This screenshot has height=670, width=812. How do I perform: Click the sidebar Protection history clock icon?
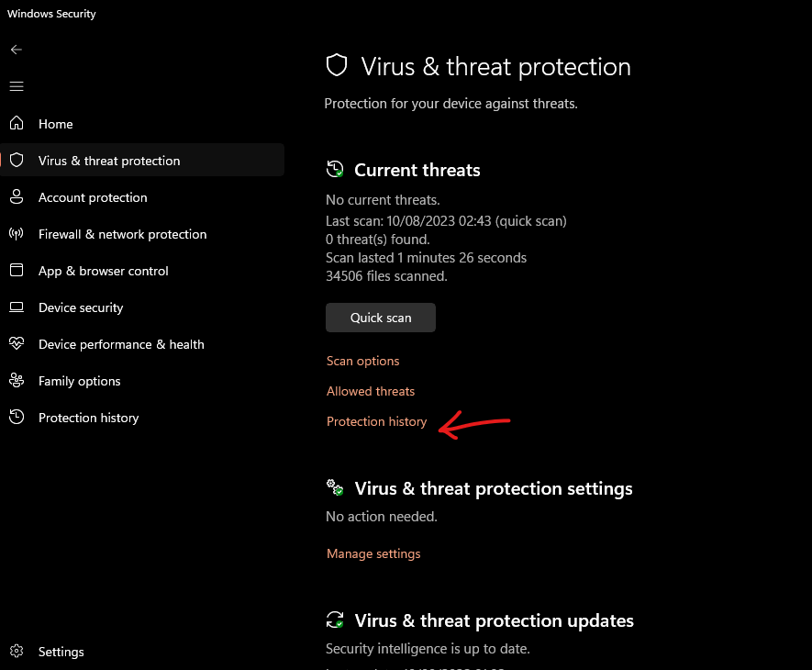coord(17,418)
